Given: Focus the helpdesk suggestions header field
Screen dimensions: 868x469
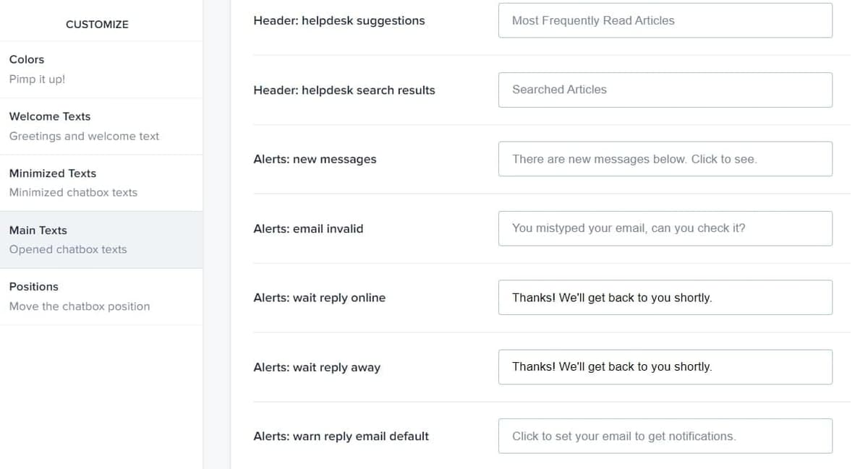Looking at the screenshot, I should pyautogui.click(x=665, y=21).
